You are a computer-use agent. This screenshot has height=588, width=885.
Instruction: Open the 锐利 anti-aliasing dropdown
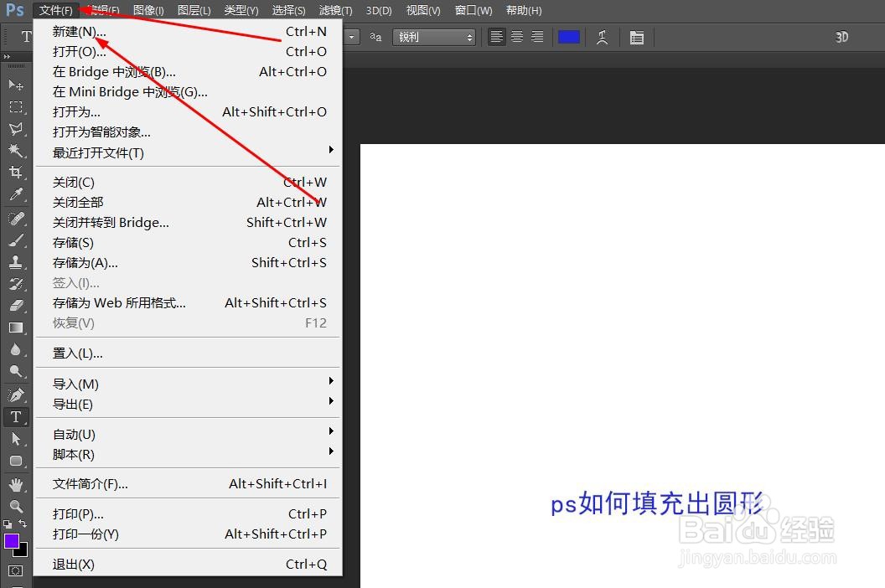click(x=433, y=36)
